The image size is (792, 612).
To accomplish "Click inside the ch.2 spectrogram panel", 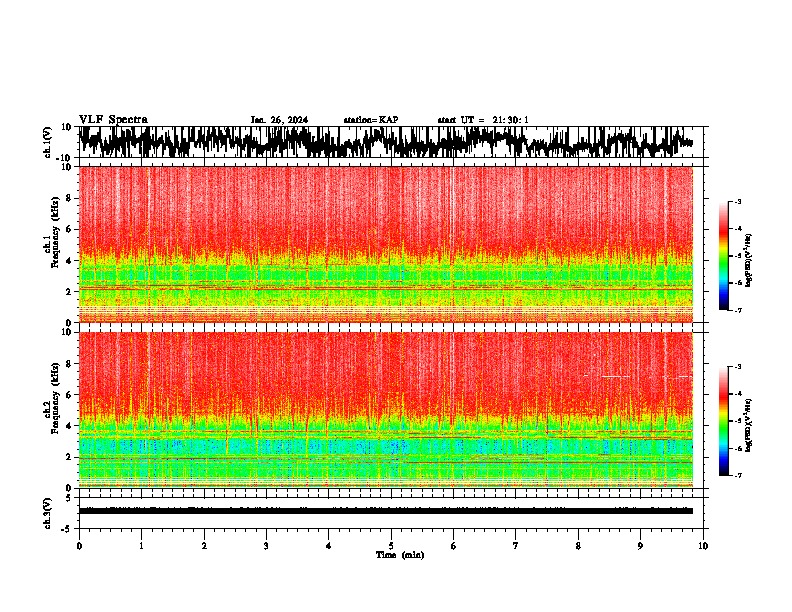I will click(x=385, y=410).
